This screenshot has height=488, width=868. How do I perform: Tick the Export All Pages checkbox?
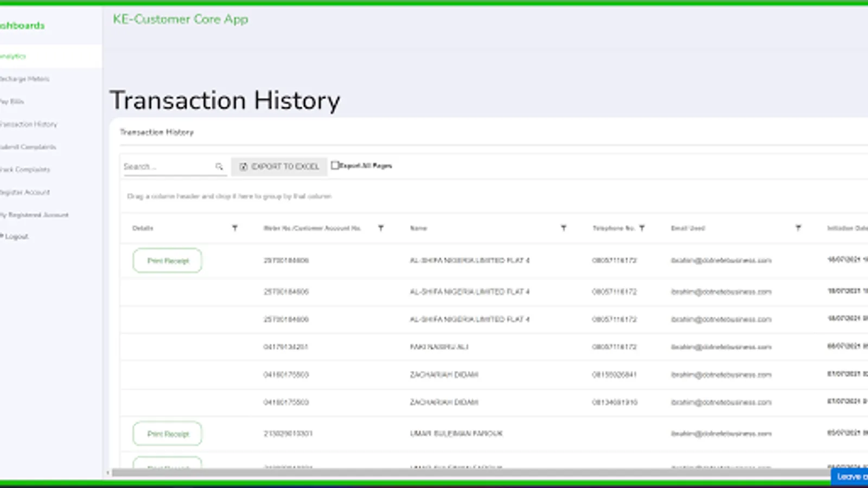click(335, 165)
